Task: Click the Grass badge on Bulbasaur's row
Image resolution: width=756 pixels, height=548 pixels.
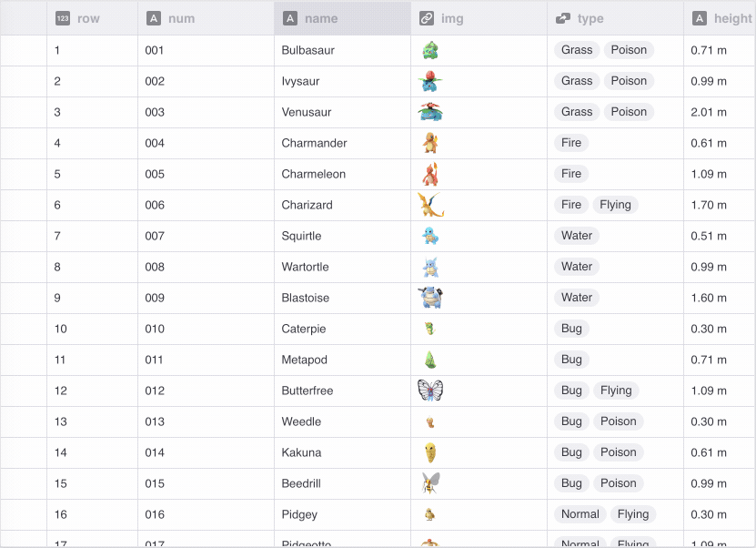Action: 576,50
